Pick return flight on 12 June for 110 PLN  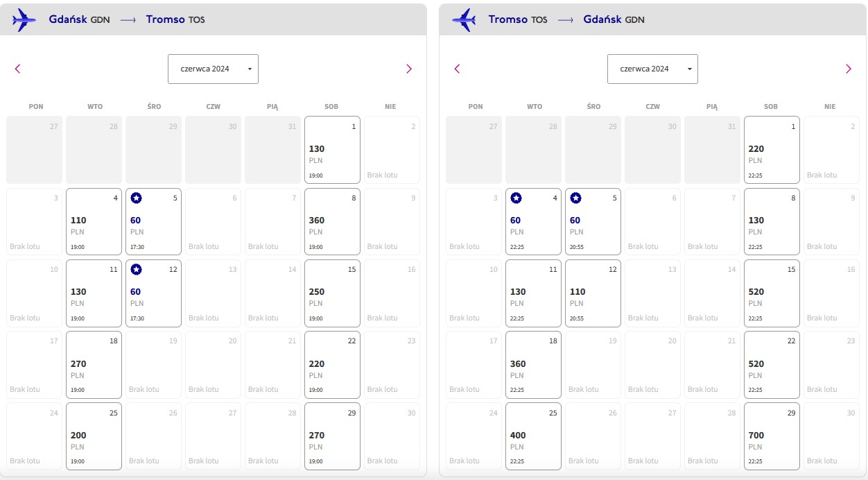[593, 293]
